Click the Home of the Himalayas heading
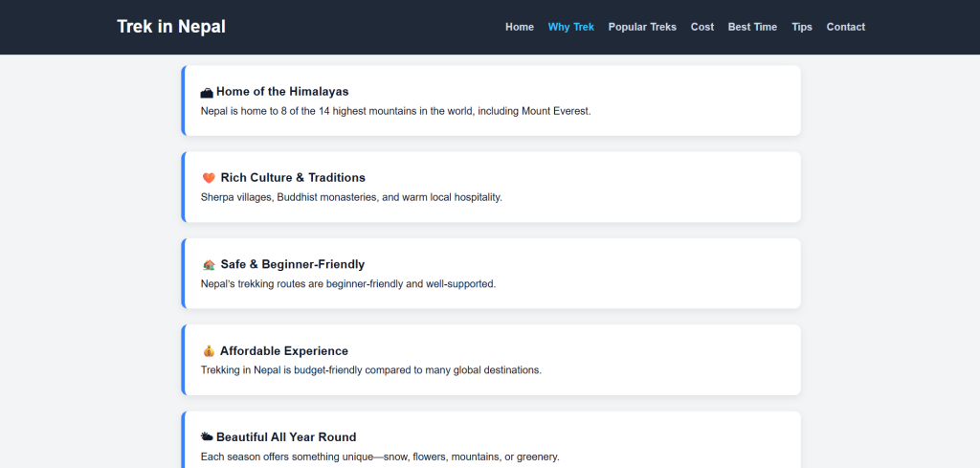Screen dimensions: 980x468 [x=282, y=92]
